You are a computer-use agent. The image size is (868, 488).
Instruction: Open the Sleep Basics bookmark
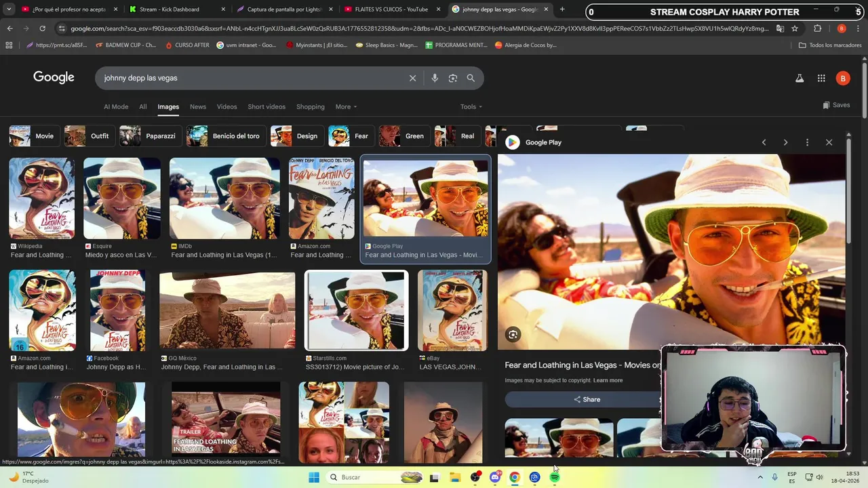point(387,45)
